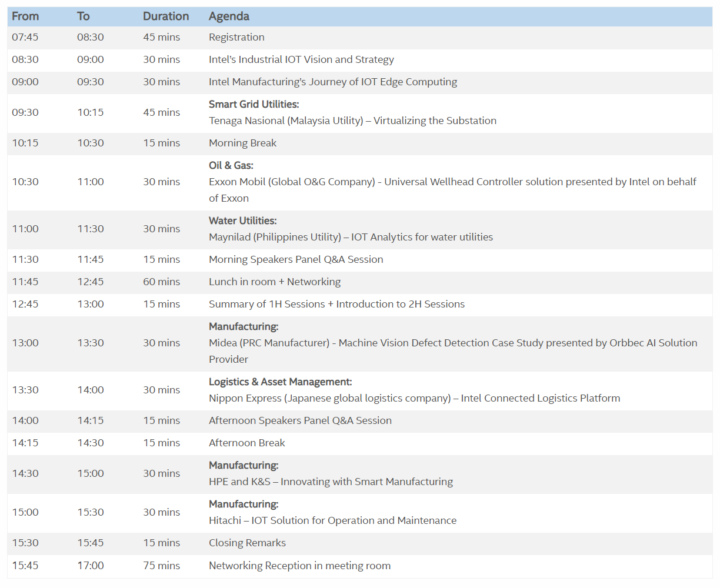Select 'Intel's Industrial IOT Vision and Strategy'
Viewport: 720px width, 588px height.
click(301, 59)
